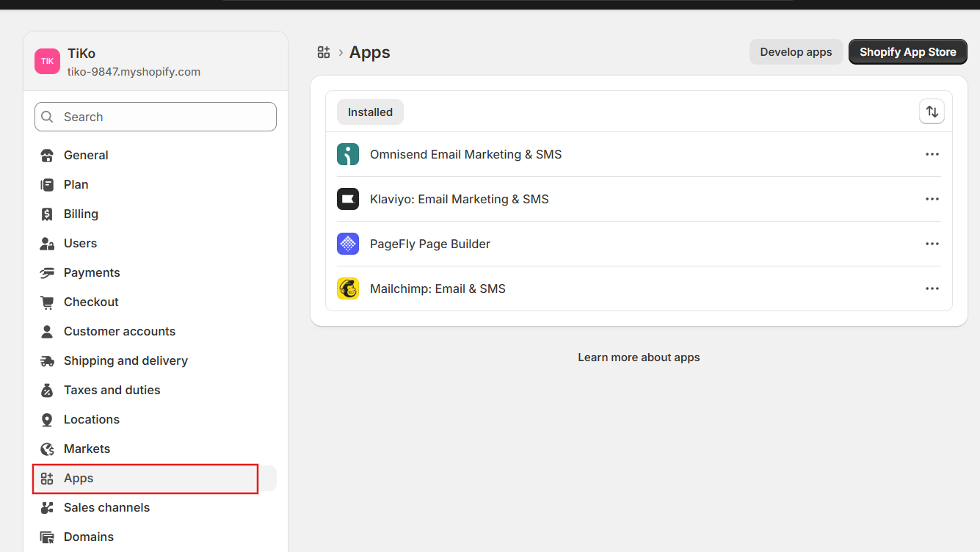Click the Omnisend app icon
The width and height of the screenshot is (980, 552).
tap(348, 154)
